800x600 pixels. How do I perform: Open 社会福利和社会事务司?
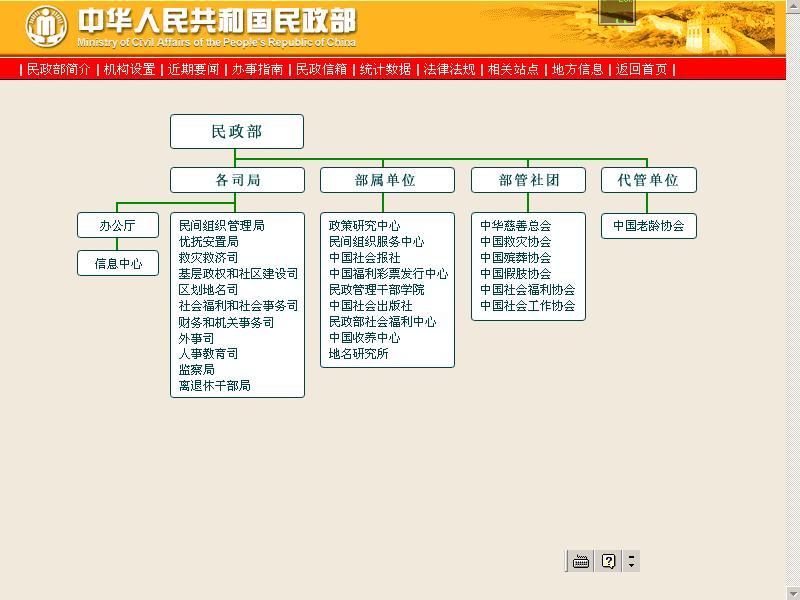238,306
